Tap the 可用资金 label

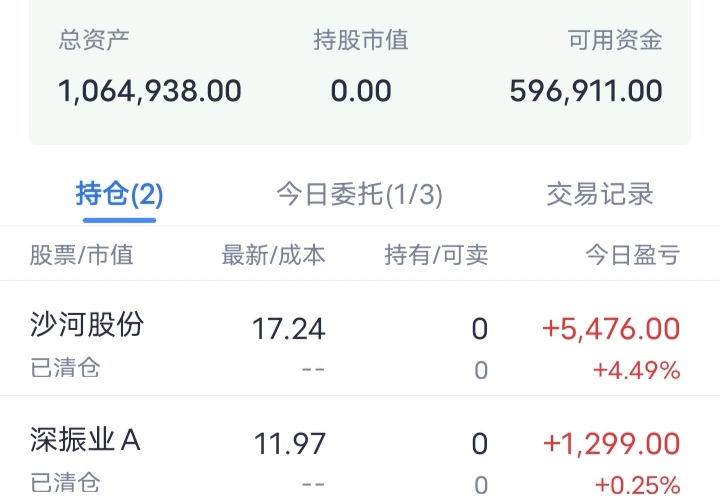pos(615,41)
